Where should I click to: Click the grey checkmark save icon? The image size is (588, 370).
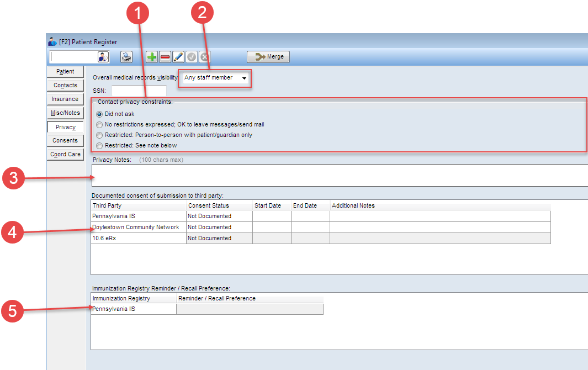(x=191, y=57)
